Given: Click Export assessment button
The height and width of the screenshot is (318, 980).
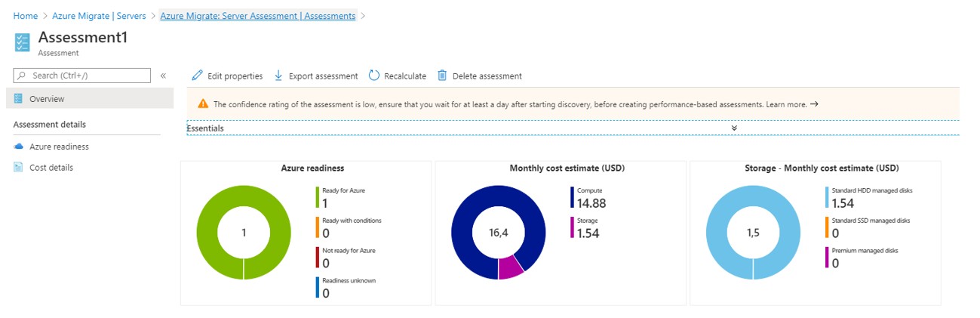Looking at the screenshot, I should click(x=316, y=76).
